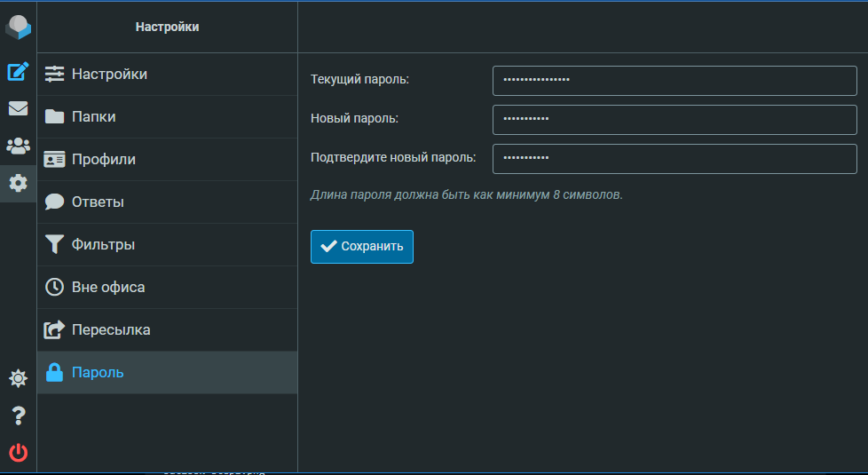Viewport: 868px width, 475px height.
Task: Click the Текущий пароль label
Action: 359,80
